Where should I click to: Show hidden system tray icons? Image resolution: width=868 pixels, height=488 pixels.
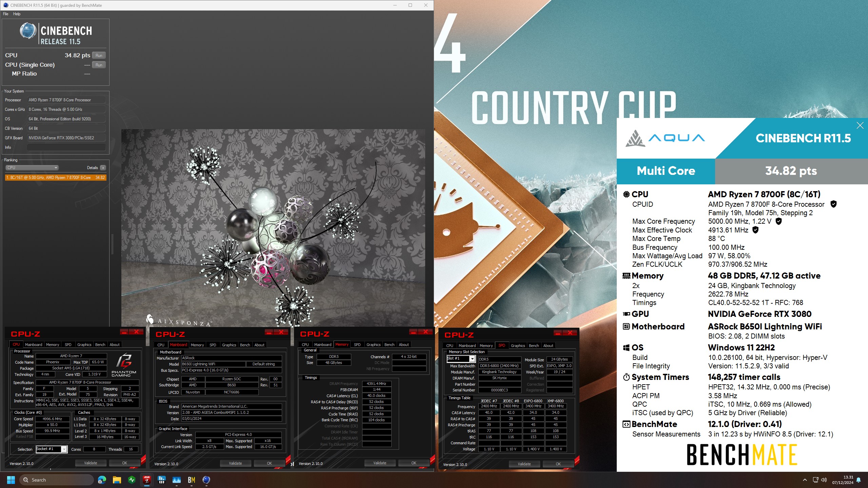805,480
